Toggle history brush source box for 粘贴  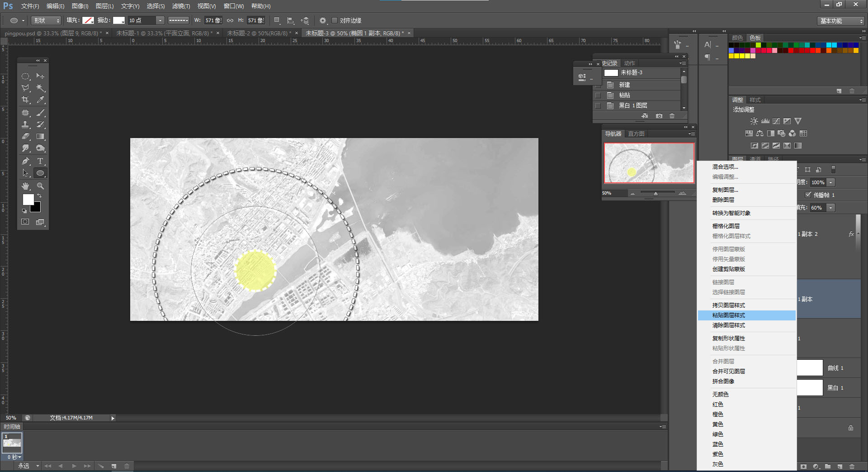598,95
